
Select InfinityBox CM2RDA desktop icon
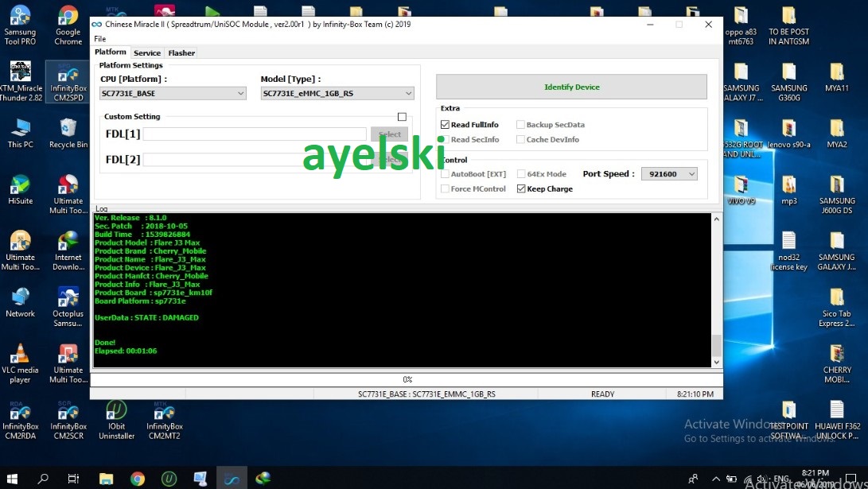[21, 420]
